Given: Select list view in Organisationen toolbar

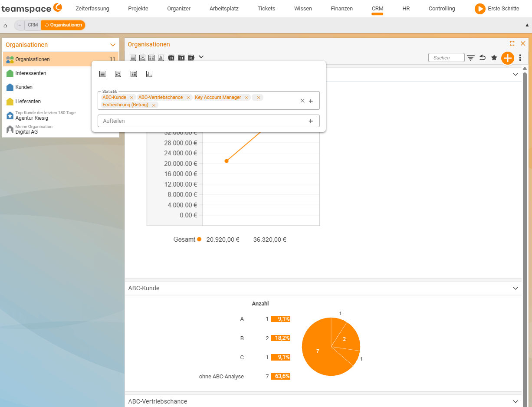Looking at the screenshot, I should click(x=133, y=57).
